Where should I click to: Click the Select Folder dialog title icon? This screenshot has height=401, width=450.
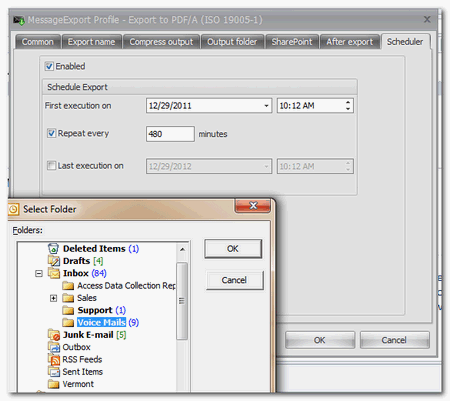coord(13,209)
